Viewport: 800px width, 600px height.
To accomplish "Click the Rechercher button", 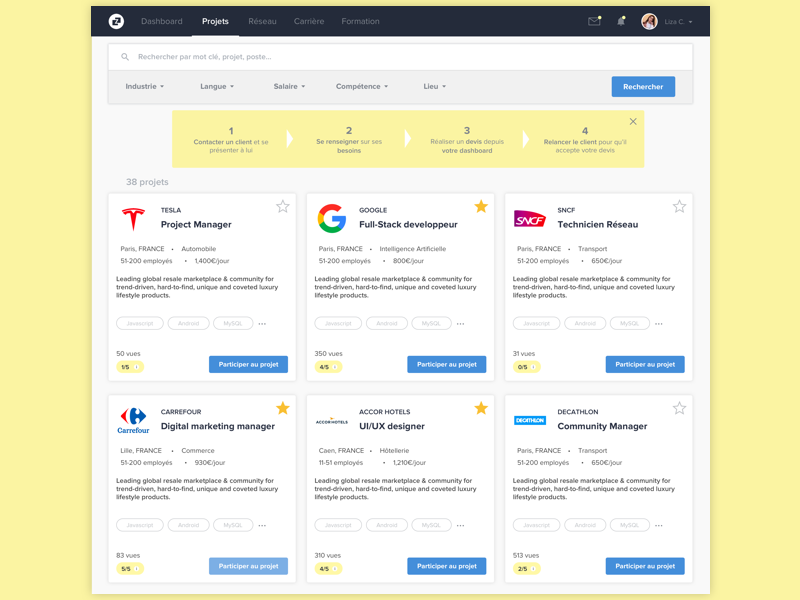I will [643, 86].
